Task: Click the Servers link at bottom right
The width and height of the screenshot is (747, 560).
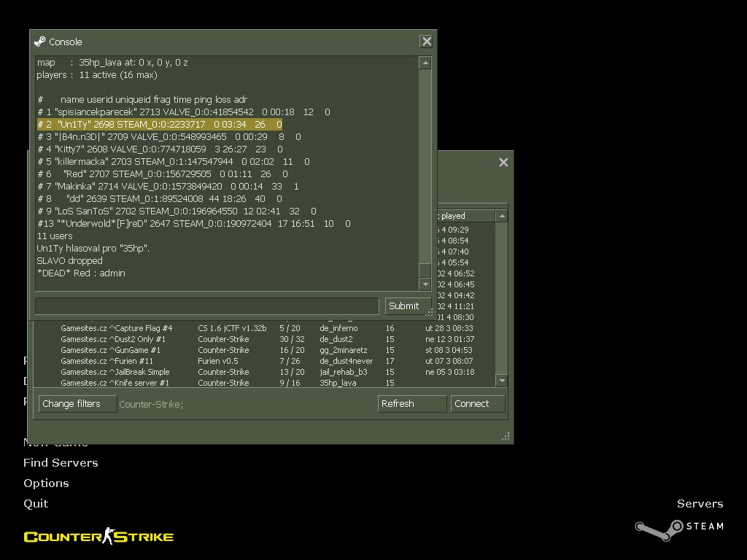Action: click(700, 504)
